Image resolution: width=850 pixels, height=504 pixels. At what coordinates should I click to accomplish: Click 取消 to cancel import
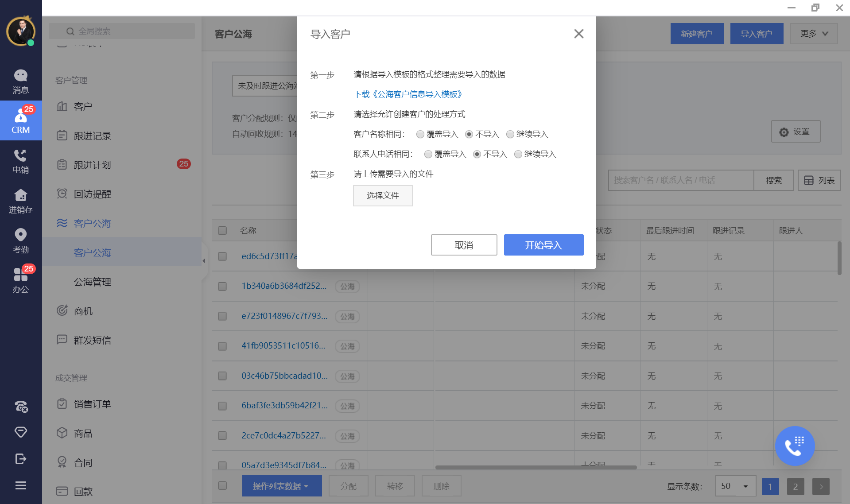pos(464,245)
